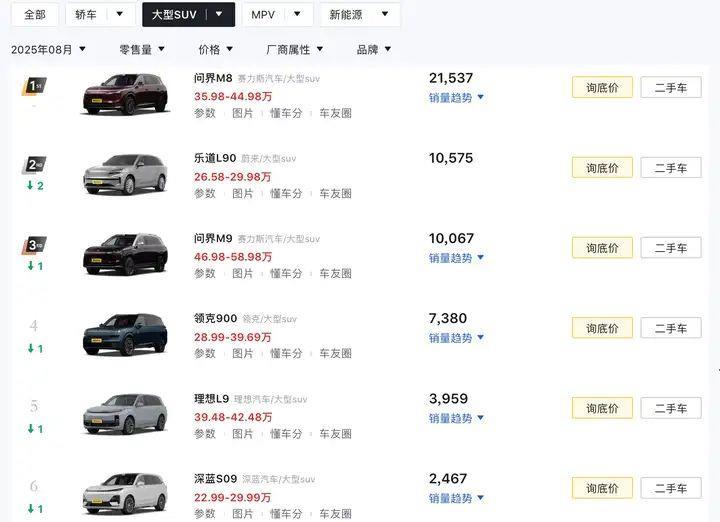This screenshot has width=720, height=522.
Task: Open the 价格 filter dropdown
Action: pos(218,49)
